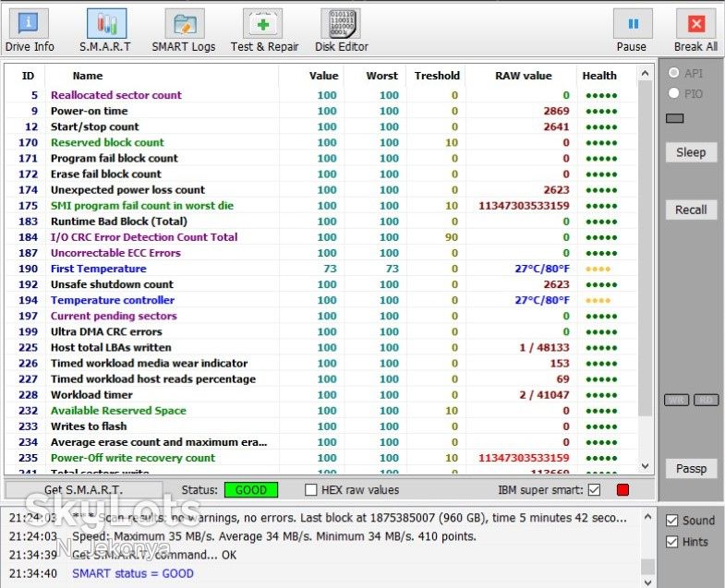Select the Start/stop count row
This screenshot has height=588, width=725.
321,126
